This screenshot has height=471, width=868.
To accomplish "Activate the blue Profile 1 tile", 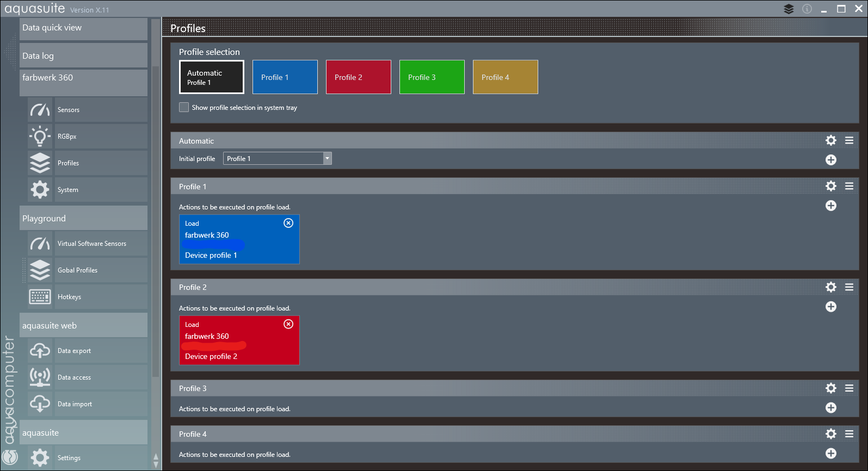I will 285,77.
